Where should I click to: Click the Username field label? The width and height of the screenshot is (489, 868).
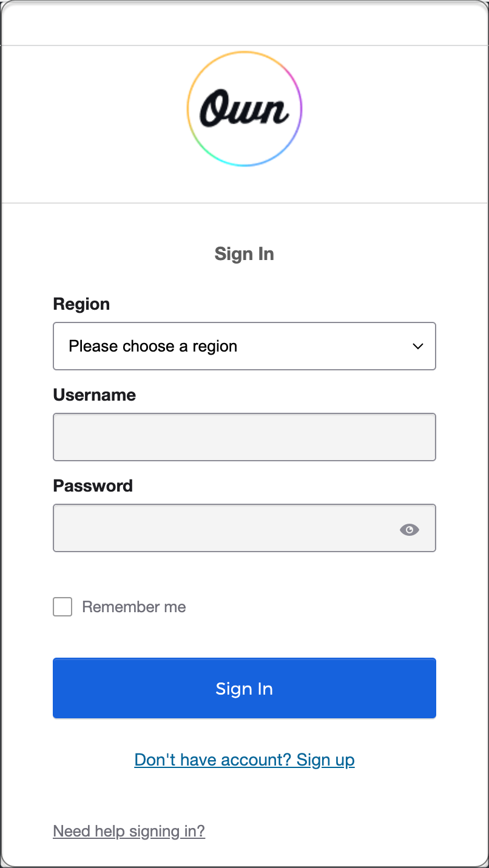point(95,395)
